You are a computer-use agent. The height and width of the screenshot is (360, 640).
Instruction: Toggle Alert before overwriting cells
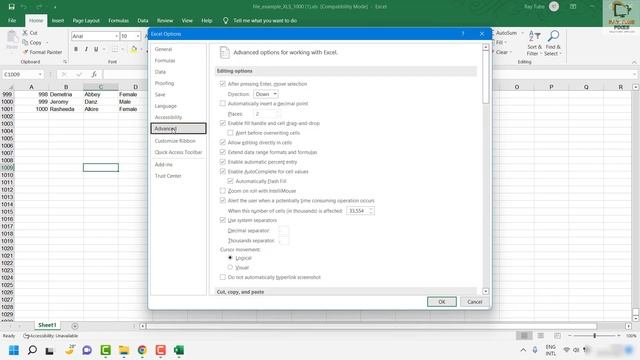(x=230, y=133)
